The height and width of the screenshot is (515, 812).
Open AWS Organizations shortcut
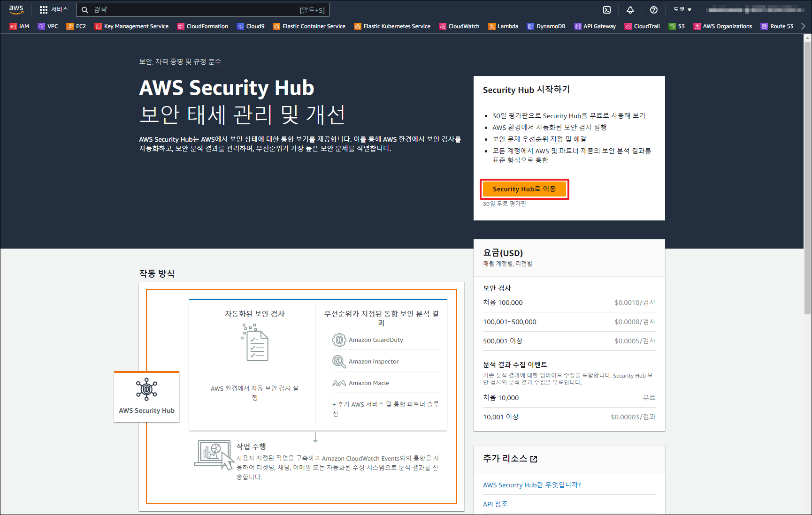pos(723,26)
